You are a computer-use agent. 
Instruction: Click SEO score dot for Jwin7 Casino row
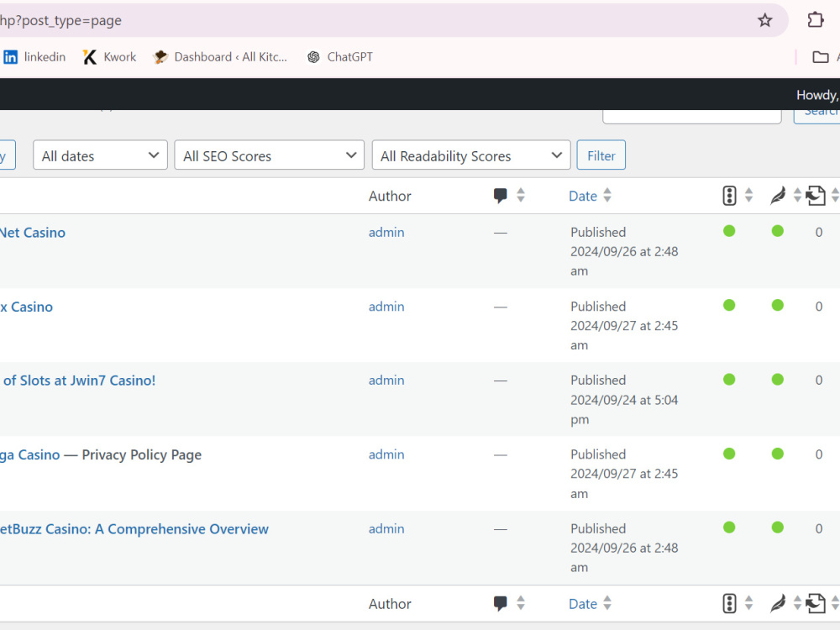729,380
